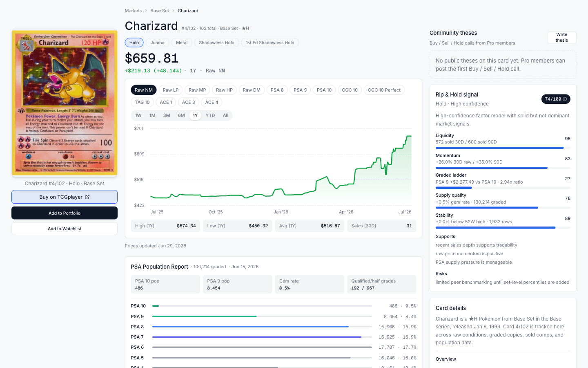
Task: Click the PSA 10 population bar
Action: (262, 306)
